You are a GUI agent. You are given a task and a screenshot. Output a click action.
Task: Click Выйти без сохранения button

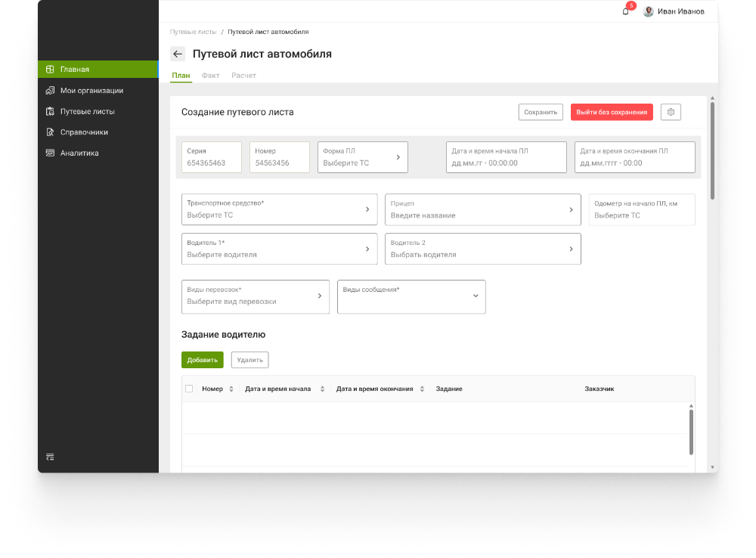tap(612, 112)
